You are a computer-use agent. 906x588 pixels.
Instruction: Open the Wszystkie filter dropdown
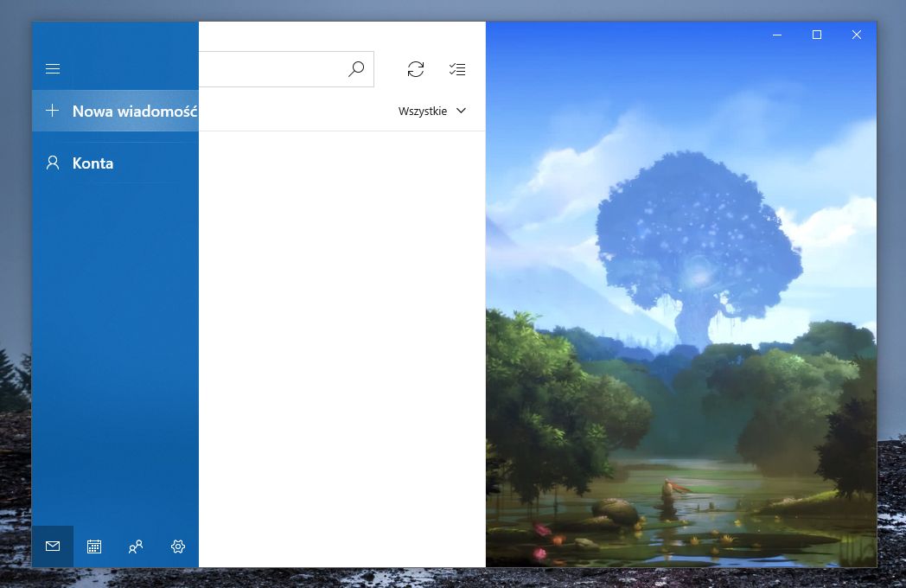(x=431, y=111)
